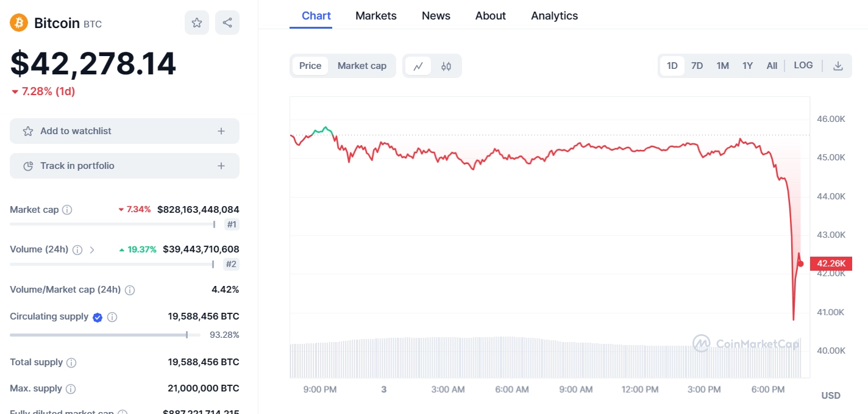Click the 4.42% volume ratio value
Viewport: 868px width, 414px height.
tap(226, 290)
